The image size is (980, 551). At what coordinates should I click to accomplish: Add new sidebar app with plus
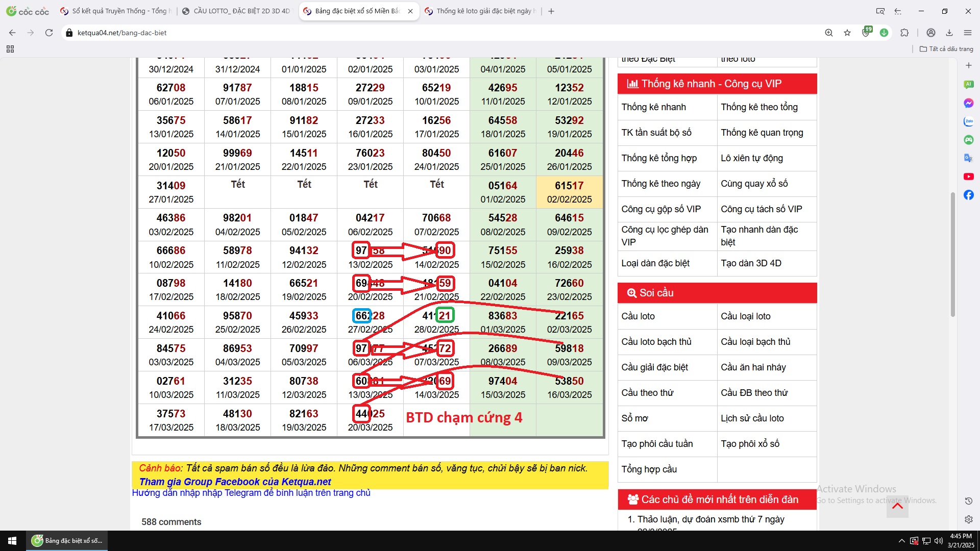coord(968,65)
